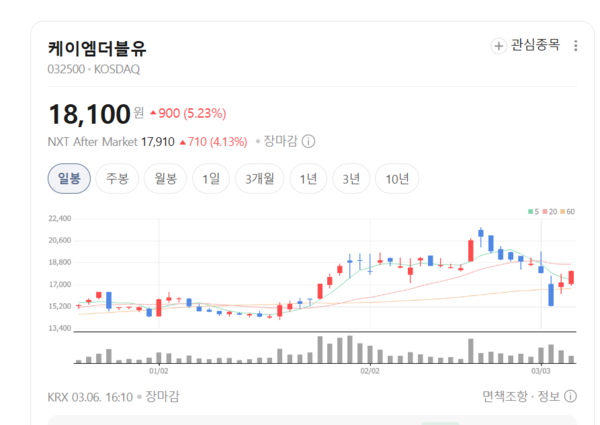Select the 3년 chart range

350,179
